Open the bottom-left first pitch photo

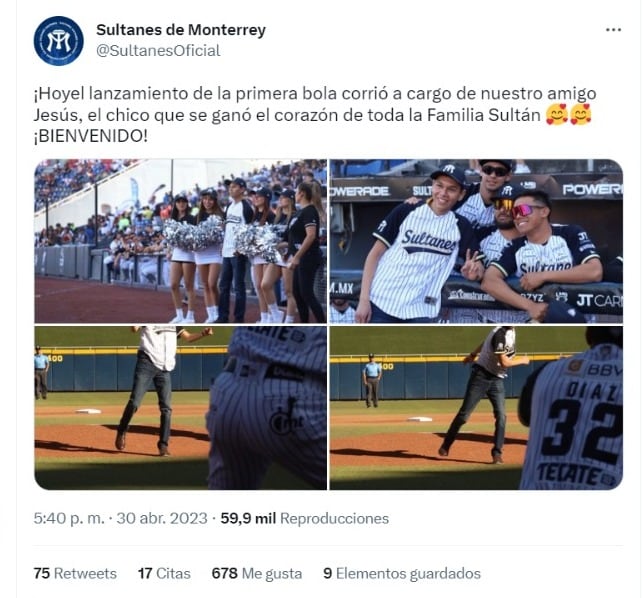[x=180, y=408]
